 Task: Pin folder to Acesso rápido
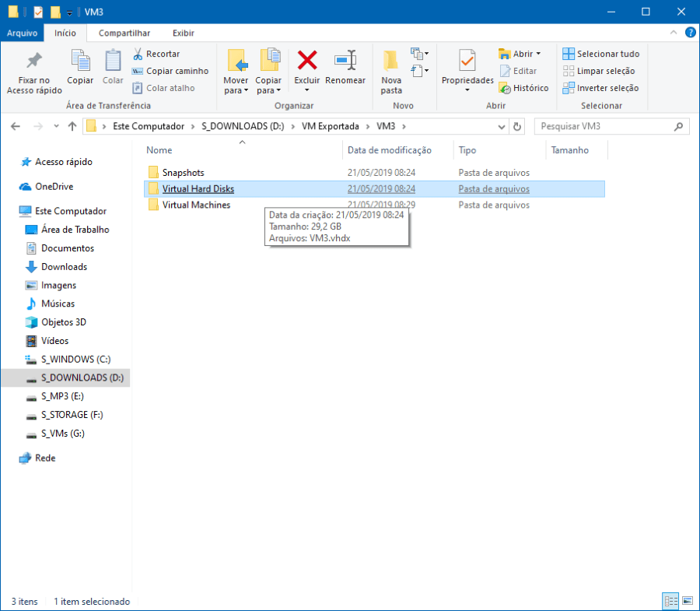[34, 72]
